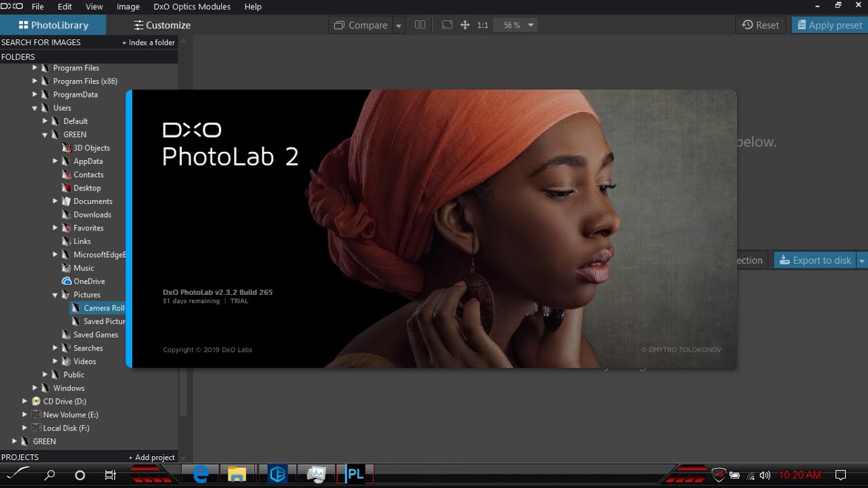868x488 pixels.
Task: Open taskbar search magnifier
Action: pyautogui.click(x=50, y=475)
